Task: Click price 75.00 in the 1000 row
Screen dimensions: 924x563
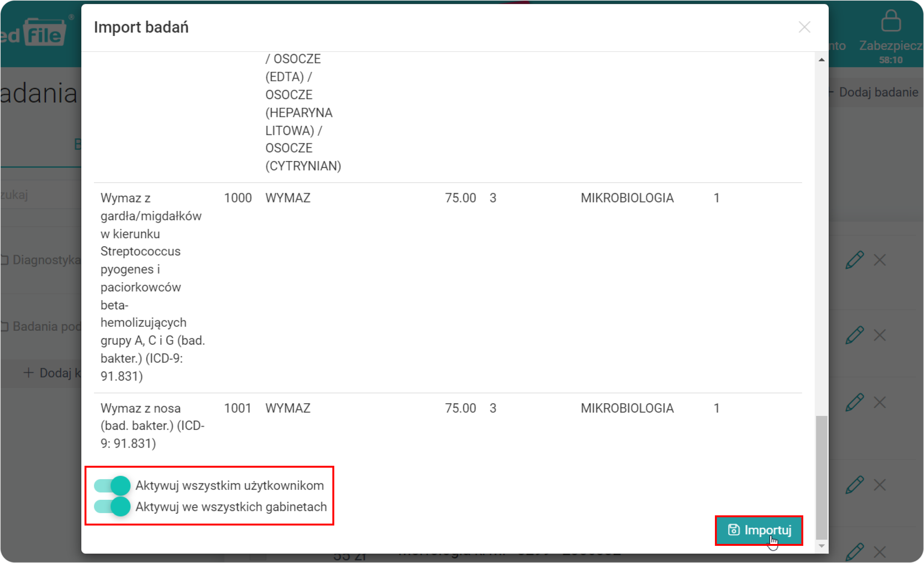Action: coord(460,198)
